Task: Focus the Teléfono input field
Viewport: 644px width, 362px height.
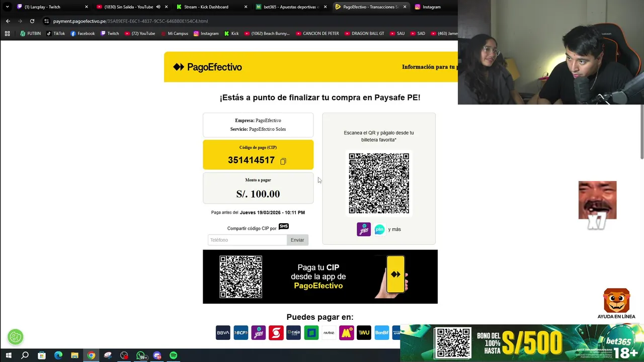Action: click(x=248, y=240)
